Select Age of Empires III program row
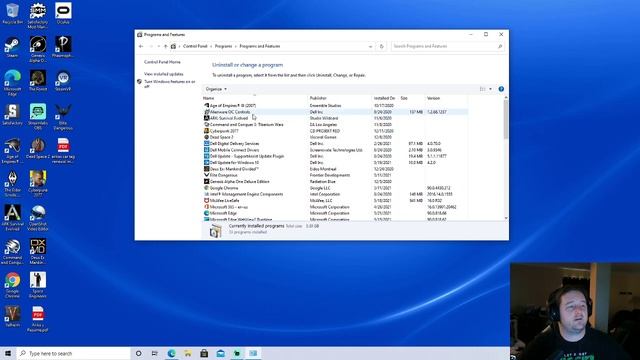Image resolution: width=640 pixels, height=360 pixels. point(335,106)
